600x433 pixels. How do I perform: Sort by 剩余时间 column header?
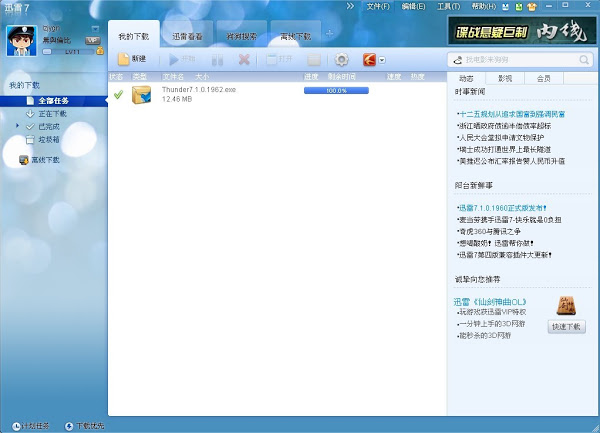pyautogui.click(x=342, y=77)
